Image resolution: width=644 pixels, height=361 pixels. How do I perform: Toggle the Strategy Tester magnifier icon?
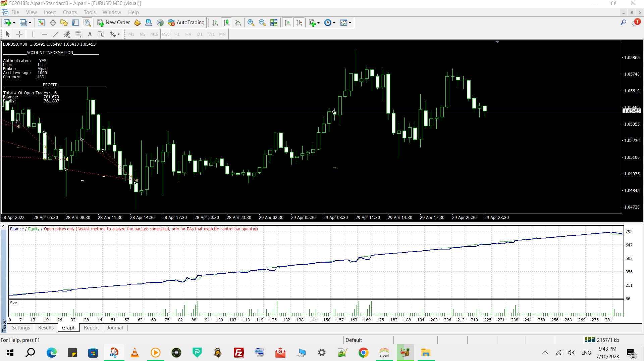point(87,22)
